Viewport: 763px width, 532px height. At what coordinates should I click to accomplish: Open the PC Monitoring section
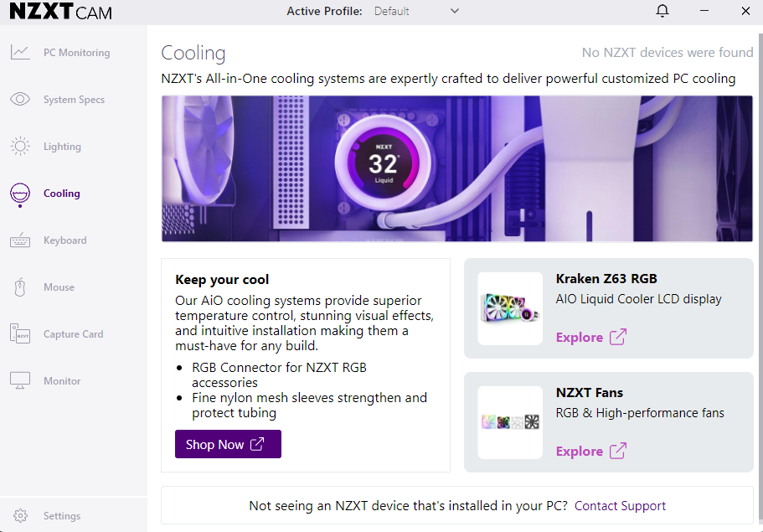point(76,53)
